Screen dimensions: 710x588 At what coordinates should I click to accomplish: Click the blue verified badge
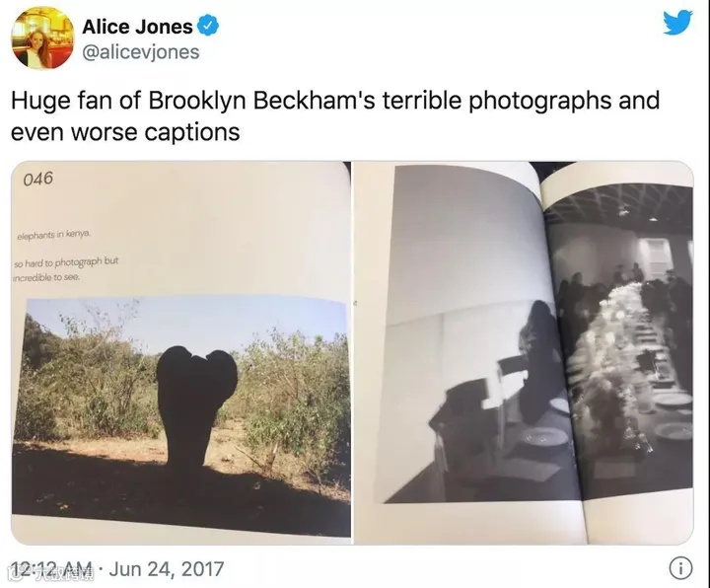click(x=209, y=27)
